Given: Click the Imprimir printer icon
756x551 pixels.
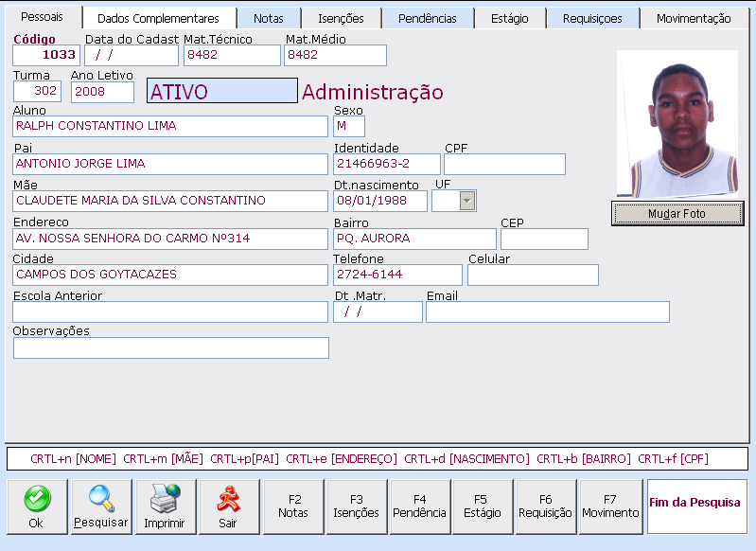Looking at the screenshot, I should (x=164, y=498).
